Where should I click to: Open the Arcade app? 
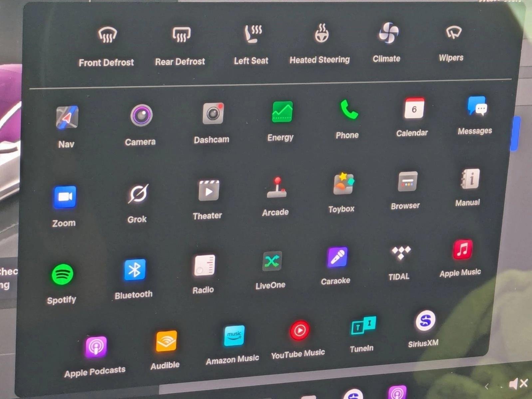pos(277,188)
